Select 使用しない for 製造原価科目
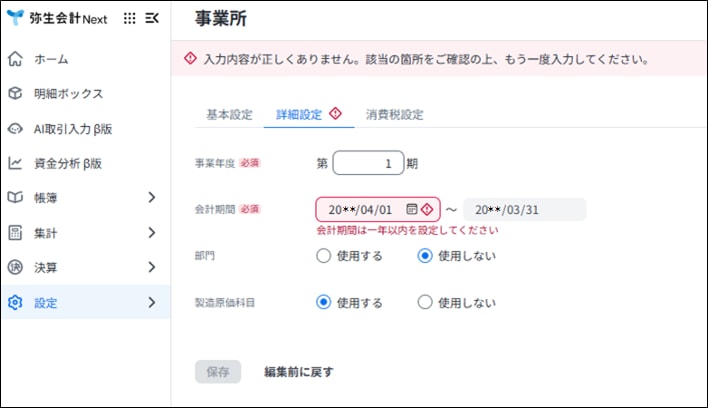The height and width of the screenshot is (408, 708). point(424,302)
